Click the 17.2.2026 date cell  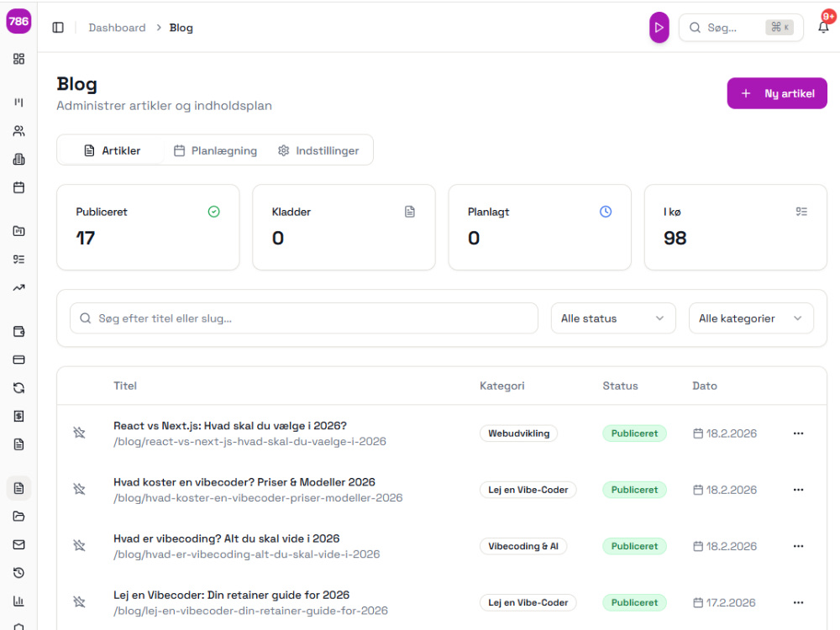coord(724,602)
